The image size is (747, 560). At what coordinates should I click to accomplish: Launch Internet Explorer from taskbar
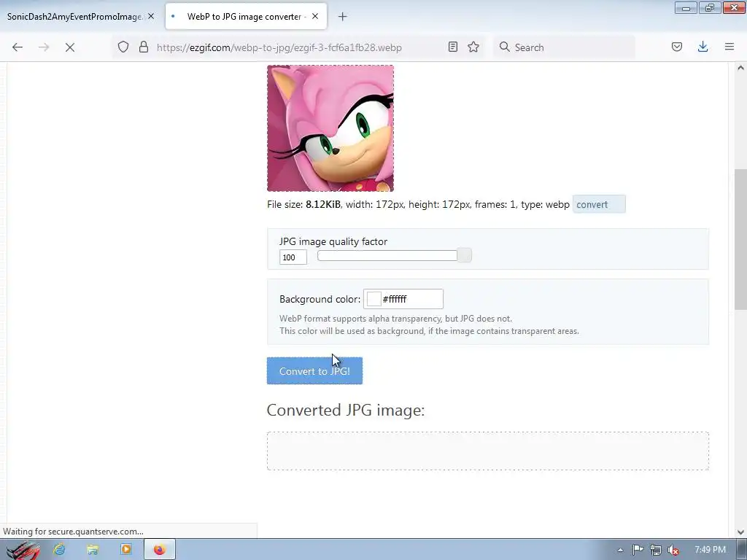click(x=60, y=550)
